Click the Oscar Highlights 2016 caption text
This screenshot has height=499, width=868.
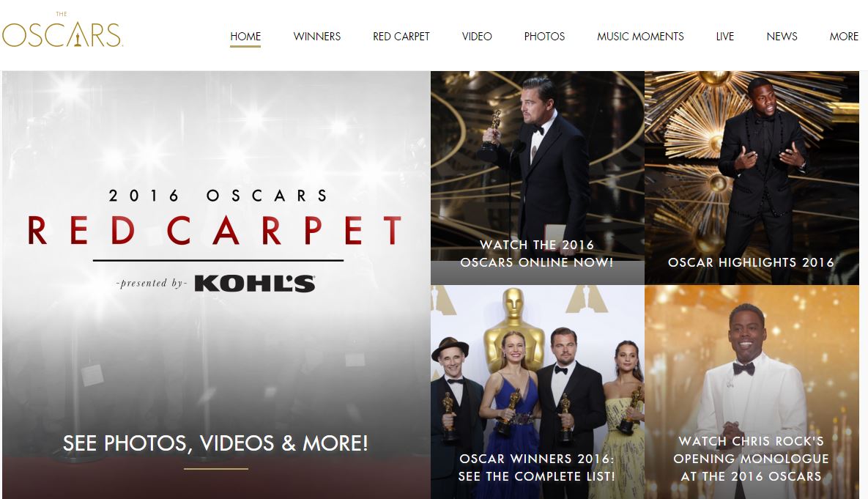point(752,262)
